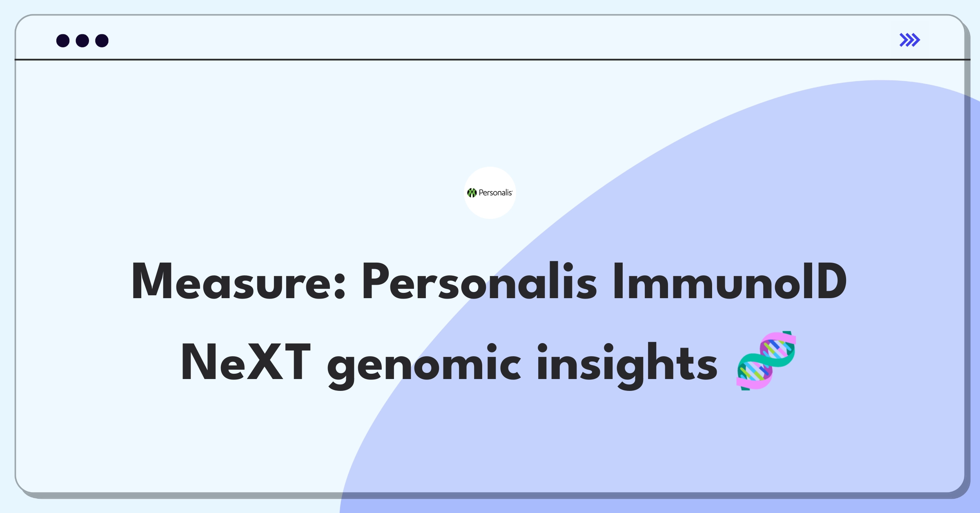
Task: Click "Personalis" in the large headline
Action: click(x=480, y=281)
